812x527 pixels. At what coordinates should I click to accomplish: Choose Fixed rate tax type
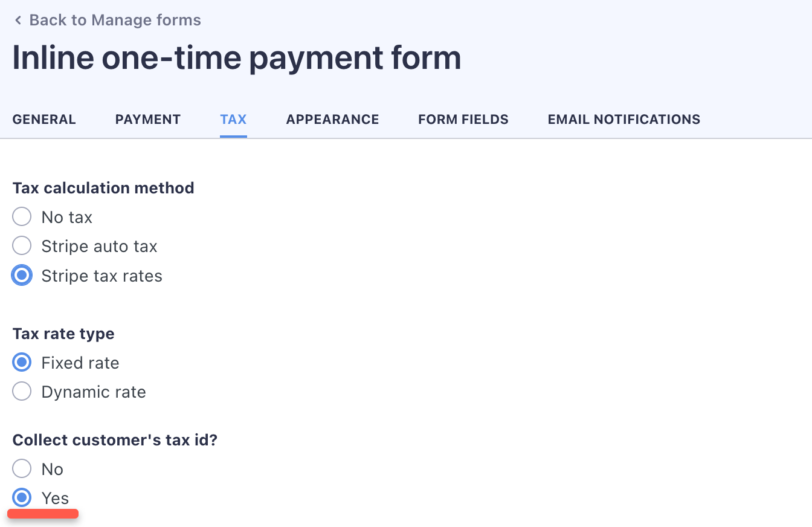22,362
